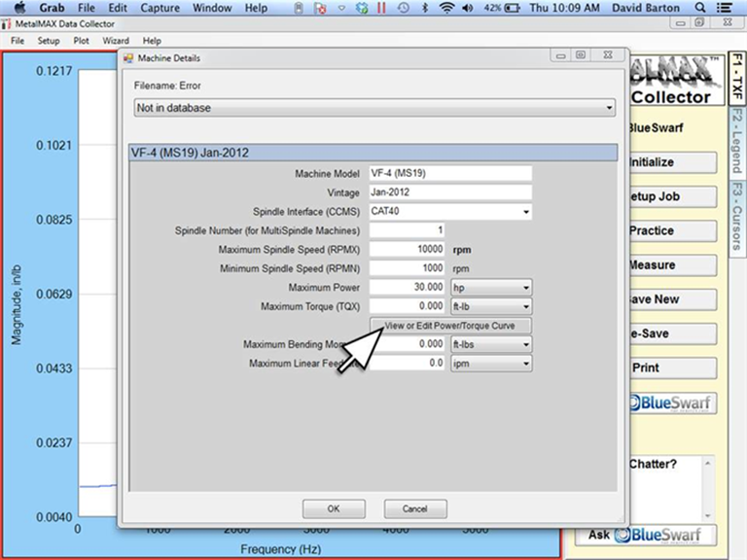
Task: Open the Capture menu in macOS bar
Action: pos(160,8)
